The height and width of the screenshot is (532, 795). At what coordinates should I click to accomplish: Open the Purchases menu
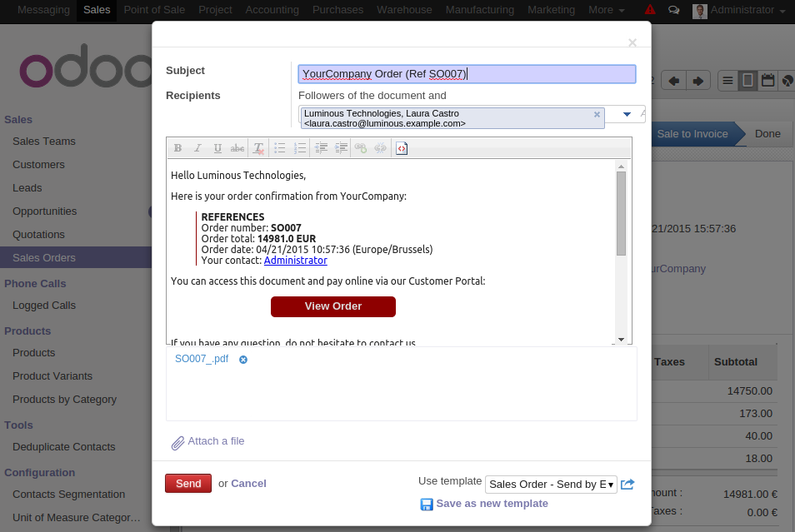337,10
